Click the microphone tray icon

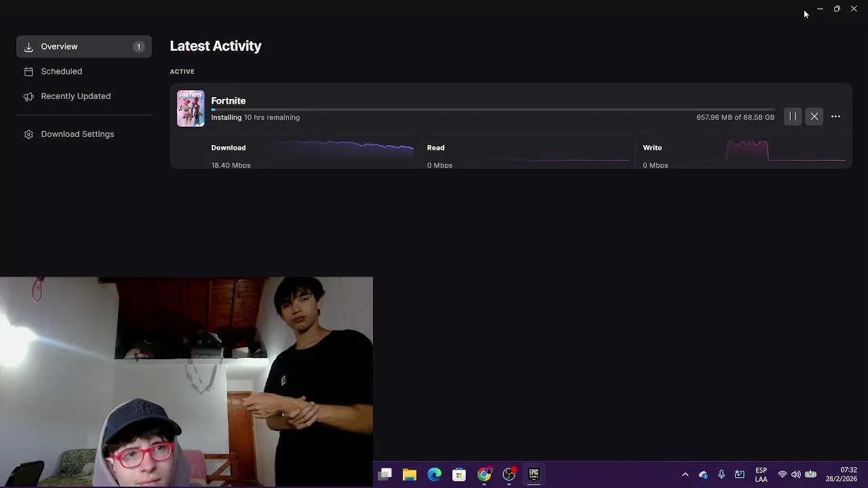(x=722, y=474)
